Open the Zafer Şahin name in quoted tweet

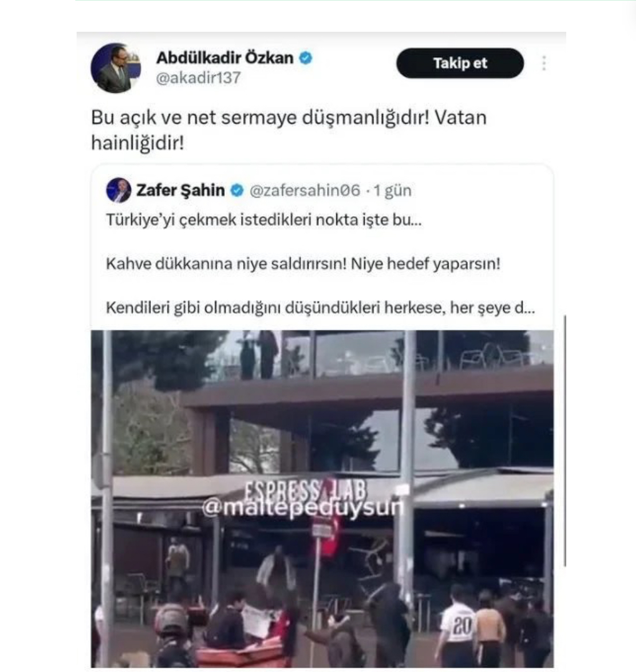click(x=180, y=190)
